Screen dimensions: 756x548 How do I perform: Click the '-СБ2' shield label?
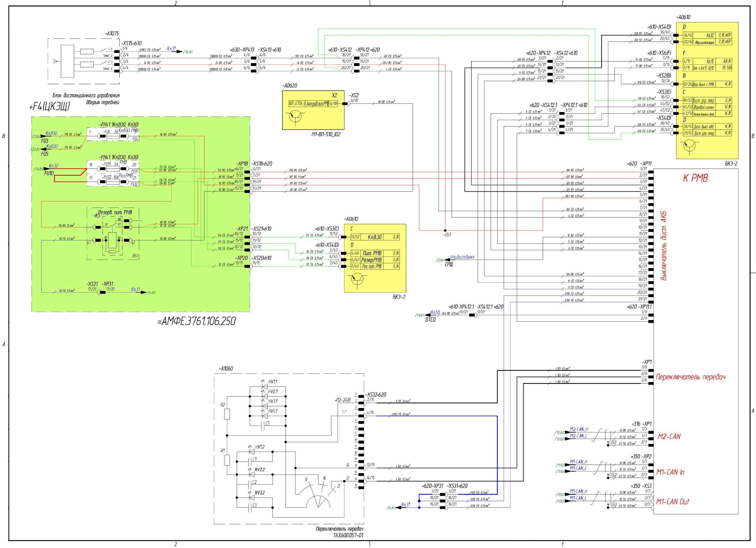[x=613, y=475]
